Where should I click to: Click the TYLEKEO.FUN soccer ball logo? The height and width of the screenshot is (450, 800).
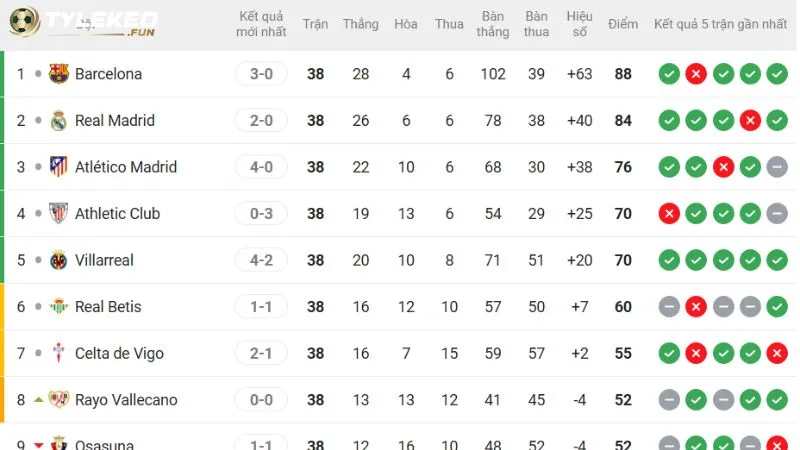24,22
